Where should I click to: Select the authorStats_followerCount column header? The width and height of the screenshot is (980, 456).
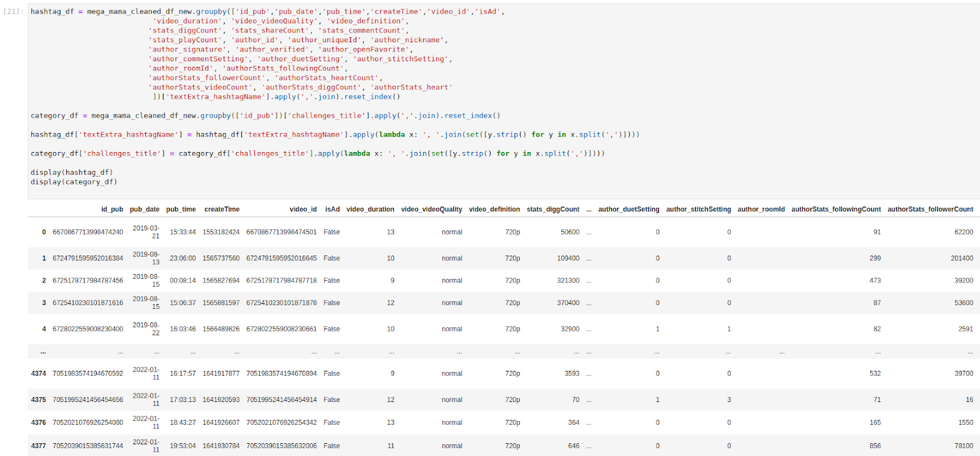pos(930,210)
